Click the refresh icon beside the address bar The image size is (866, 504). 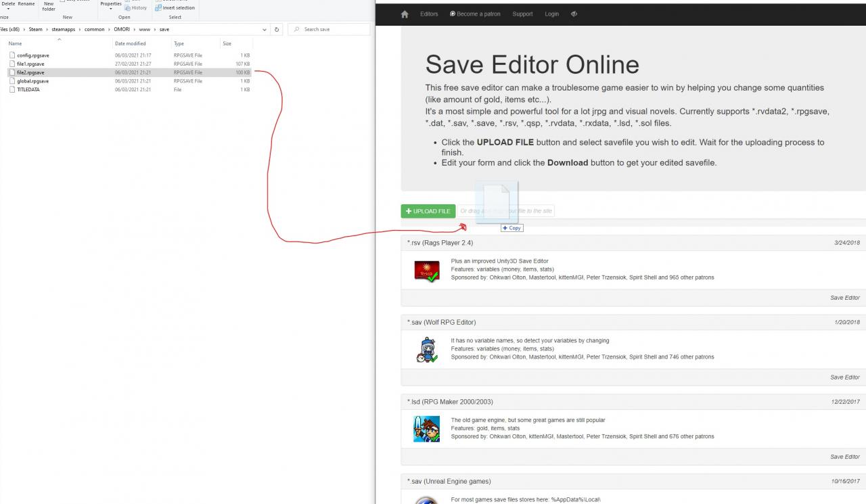tap(277, 30)
